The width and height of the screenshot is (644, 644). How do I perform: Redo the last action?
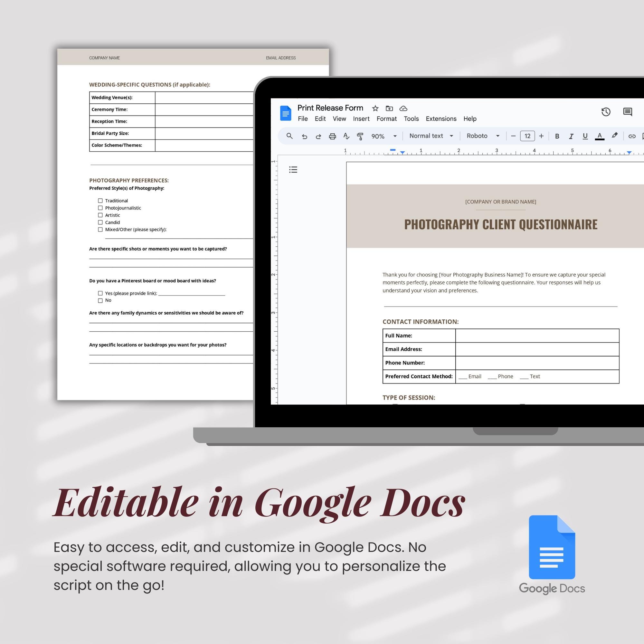tap(318, 136)
